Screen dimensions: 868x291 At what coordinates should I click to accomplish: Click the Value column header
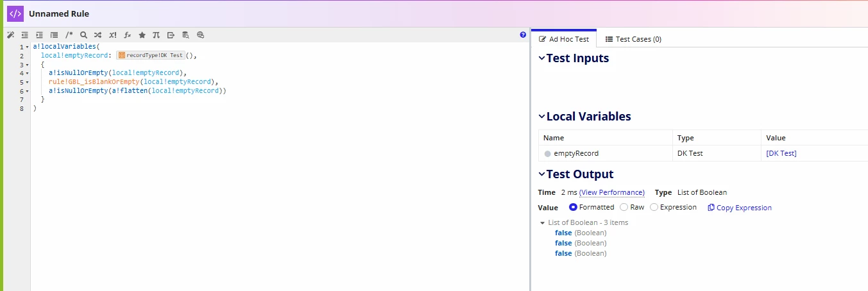pos(815,138)
